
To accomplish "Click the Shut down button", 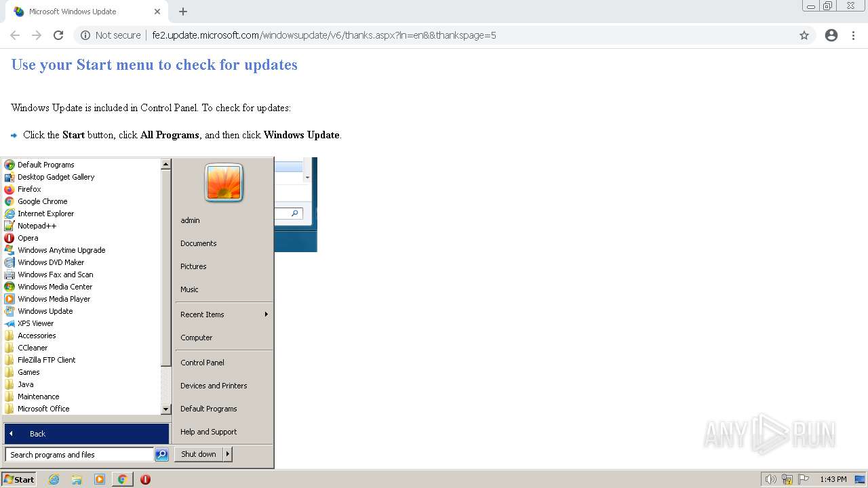I will [x=199, y=454].
